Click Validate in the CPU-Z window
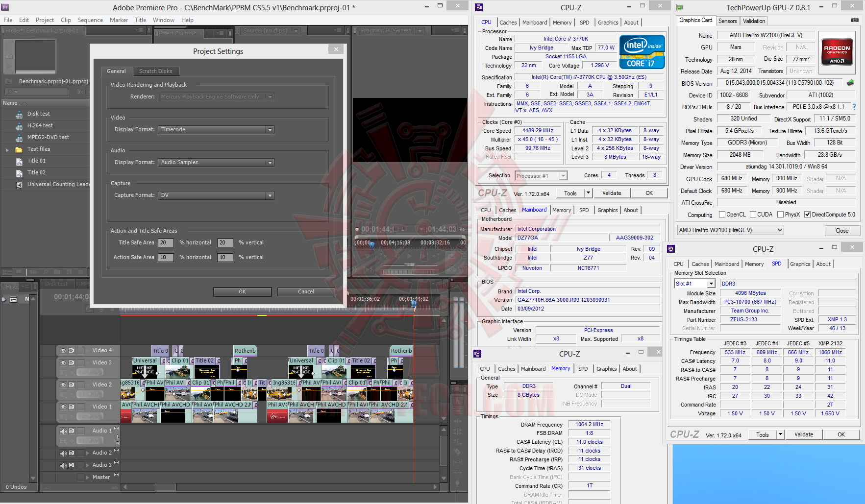This screenshot has height=504, width=865. (612, 192)
